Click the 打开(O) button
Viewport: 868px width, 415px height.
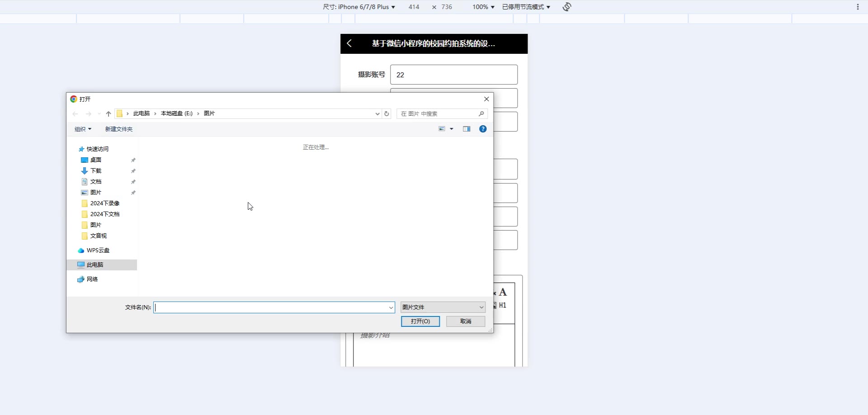pyautogui.click(x=420, y=321)
